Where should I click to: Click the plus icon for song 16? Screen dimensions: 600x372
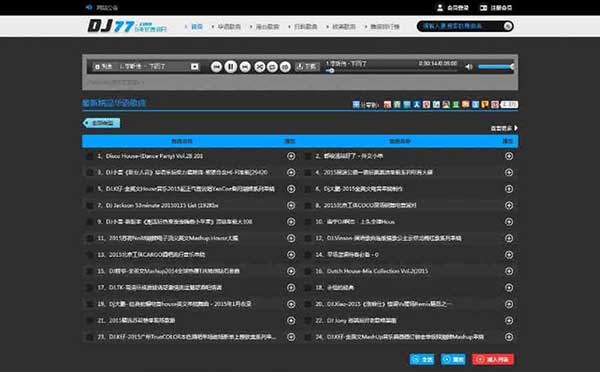point(509,271)
